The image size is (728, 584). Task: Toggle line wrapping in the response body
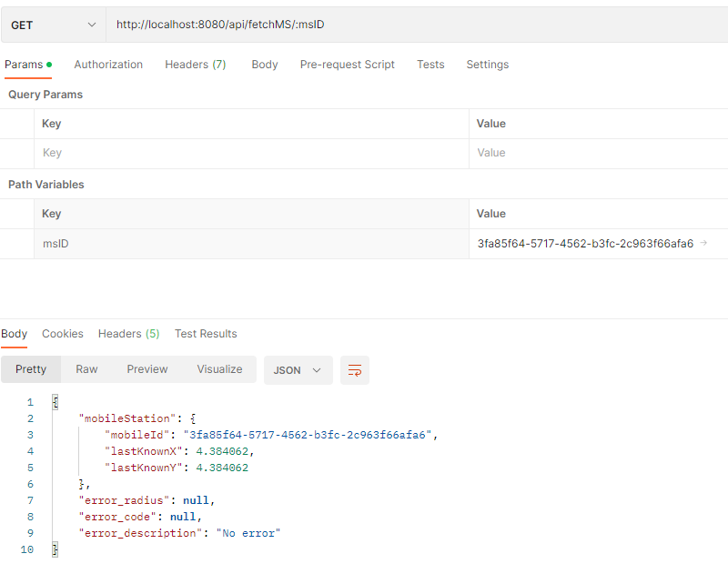pos(354,370)
